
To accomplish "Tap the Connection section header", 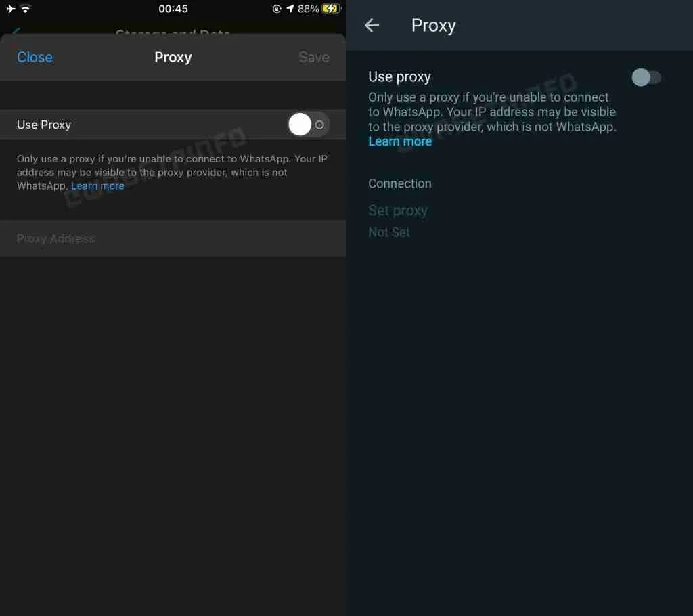I will tap(399, 183).
